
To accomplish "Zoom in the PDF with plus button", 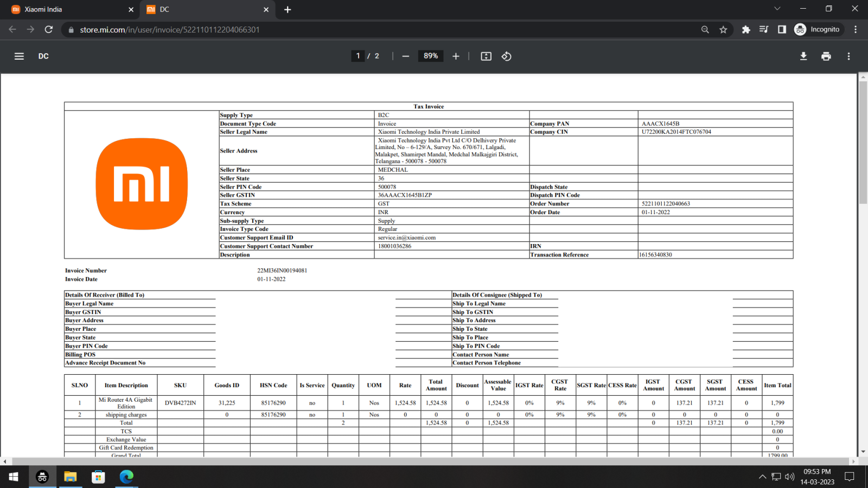I will click(x=456, y=56).
